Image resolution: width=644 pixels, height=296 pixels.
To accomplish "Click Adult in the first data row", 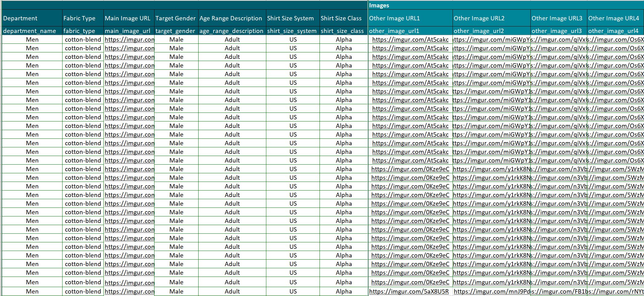I will 232,39.
